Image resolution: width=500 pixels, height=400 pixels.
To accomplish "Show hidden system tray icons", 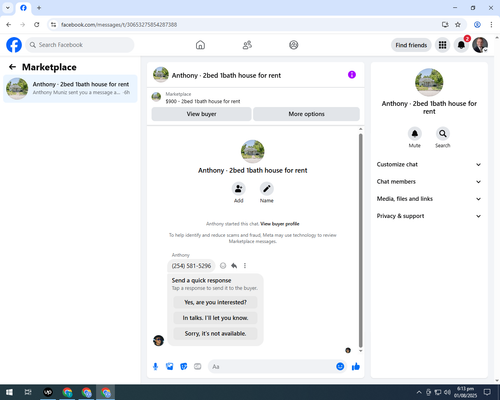I will click(419, 392).
